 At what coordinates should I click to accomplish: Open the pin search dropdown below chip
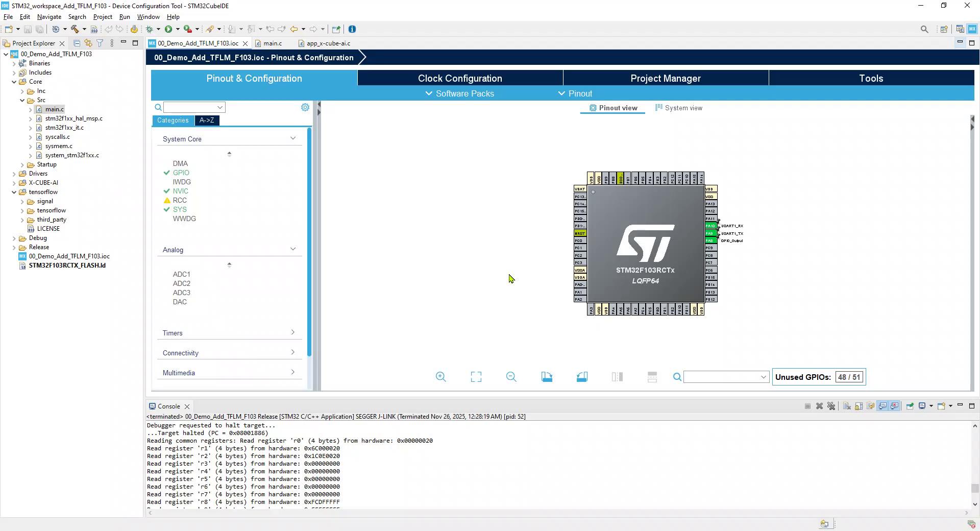[x=764, y=377]
